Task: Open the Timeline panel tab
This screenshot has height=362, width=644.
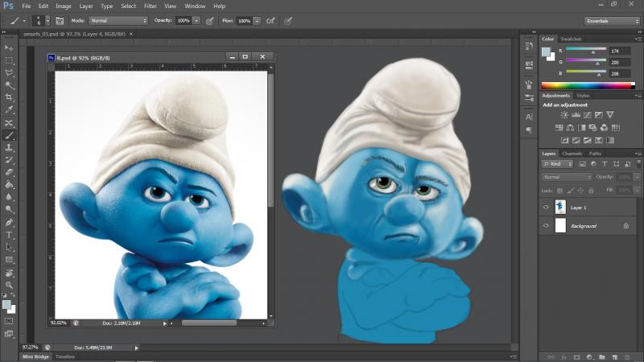Action: click(x=65, y=356)
